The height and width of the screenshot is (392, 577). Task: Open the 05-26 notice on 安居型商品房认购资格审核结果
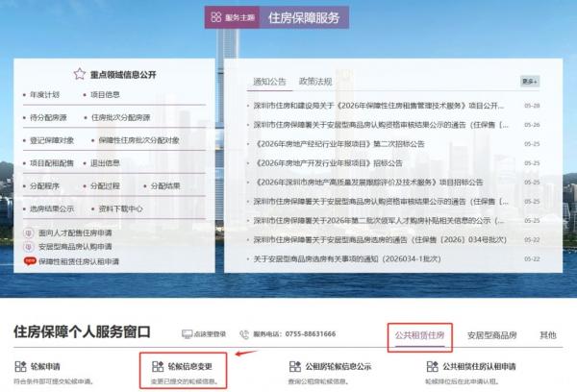(x=381, y=125)
